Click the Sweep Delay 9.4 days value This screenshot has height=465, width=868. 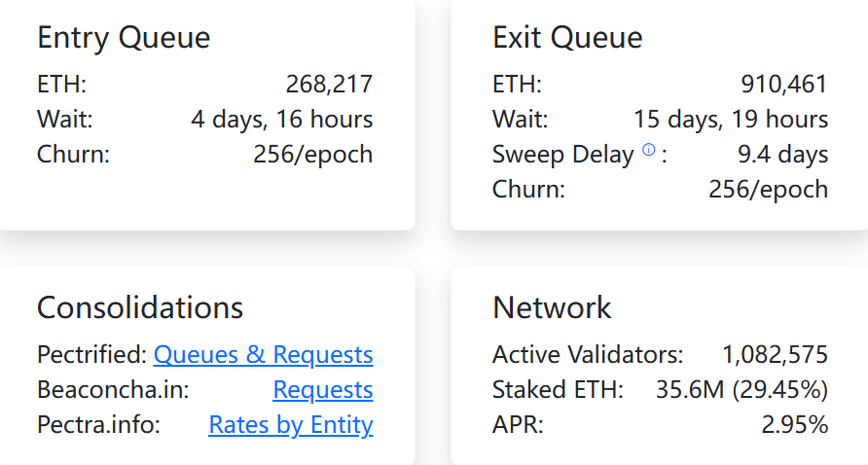click(782, 154)
